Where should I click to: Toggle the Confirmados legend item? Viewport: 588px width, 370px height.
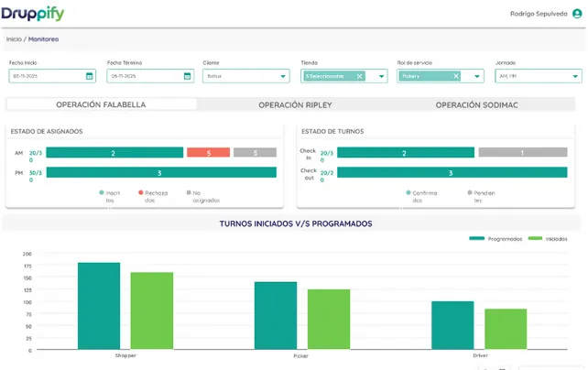point(421,196)
